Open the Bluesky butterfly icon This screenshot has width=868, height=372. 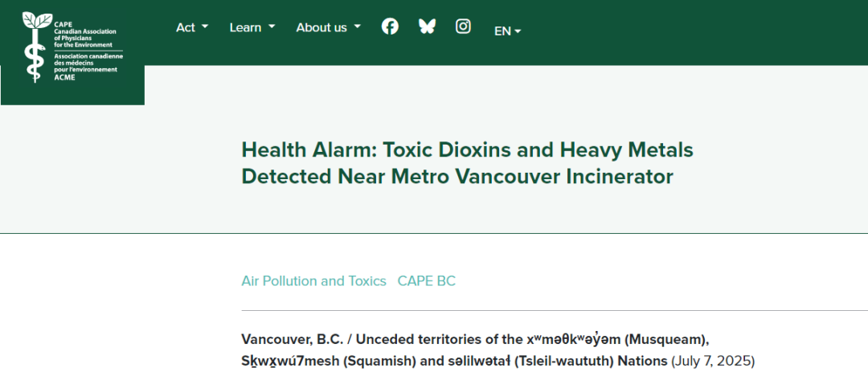tap(427, 26)
